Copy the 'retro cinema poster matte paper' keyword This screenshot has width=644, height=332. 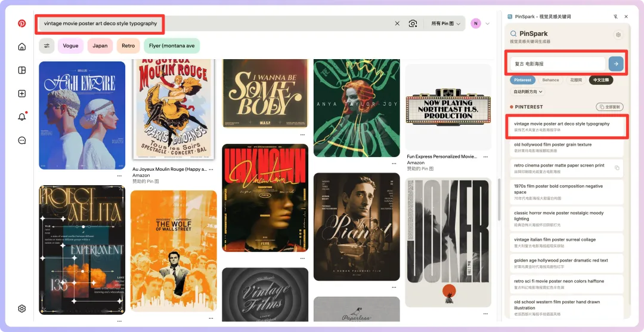(617, 168)
